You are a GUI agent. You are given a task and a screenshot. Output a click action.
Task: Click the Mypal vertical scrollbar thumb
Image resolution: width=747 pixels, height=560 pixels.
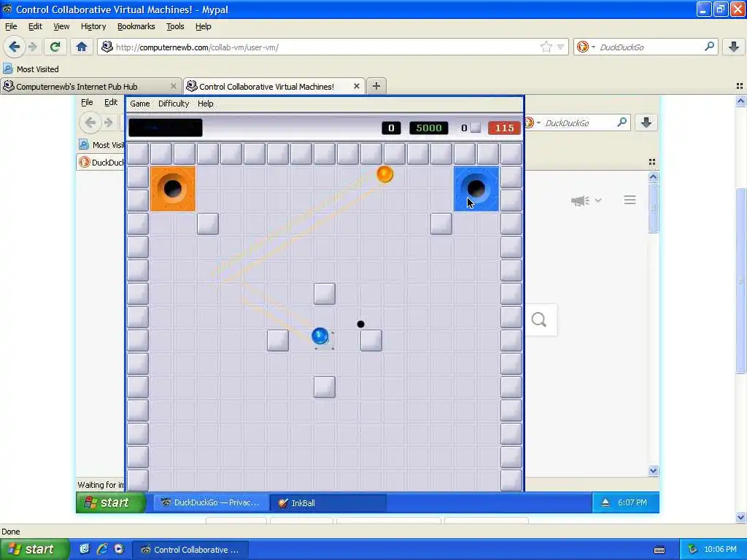[740, 281]
